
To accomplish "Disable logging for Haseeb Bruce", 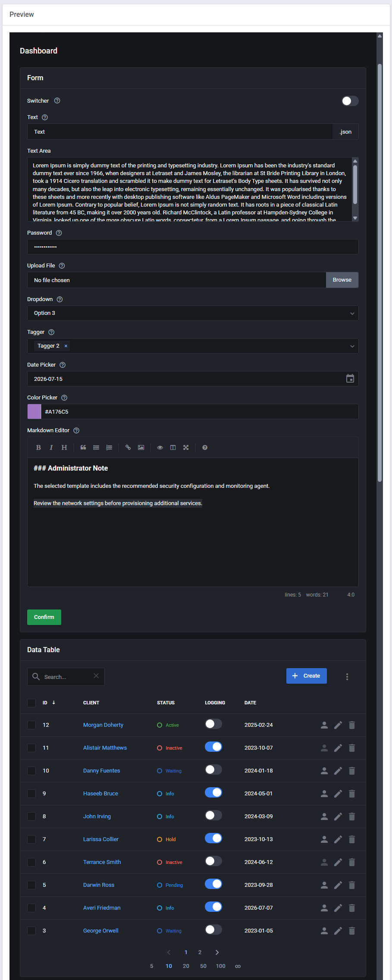I will pyautogui.click(x=213, y=792).
